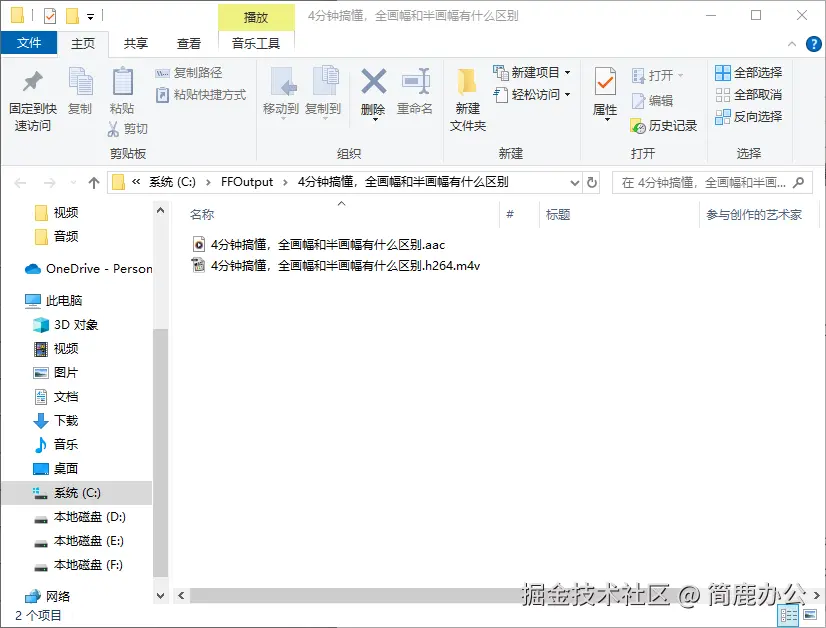Select 全部选择 to select all items

click(x=748, y=72)
